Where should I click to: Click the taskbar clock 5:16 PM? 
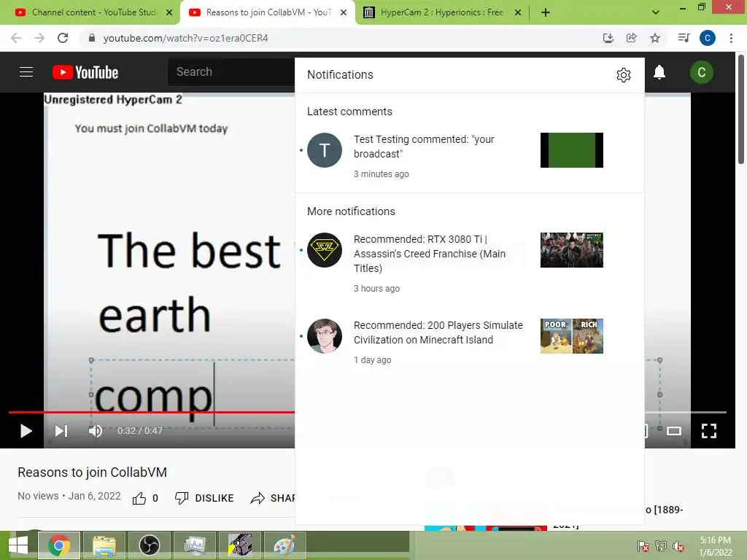715,540
